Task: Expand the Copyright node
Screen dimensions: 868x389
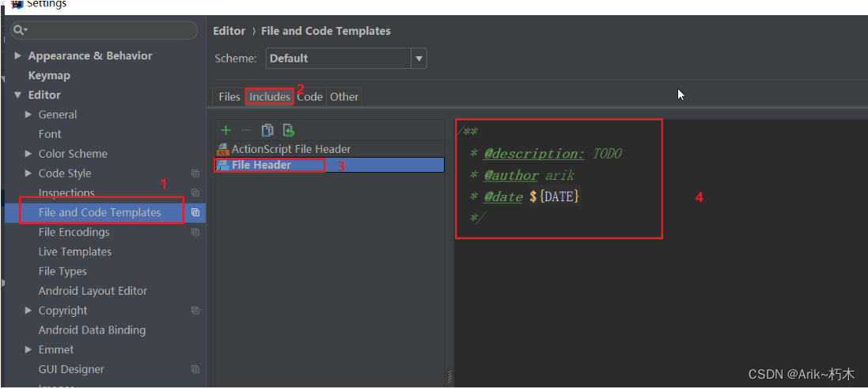Action: click(x=28, y=311)
